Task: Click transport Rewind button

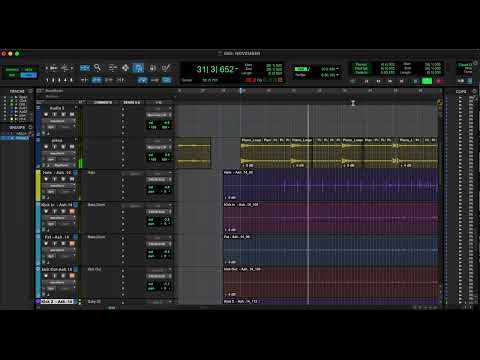Action: (378, 81)
